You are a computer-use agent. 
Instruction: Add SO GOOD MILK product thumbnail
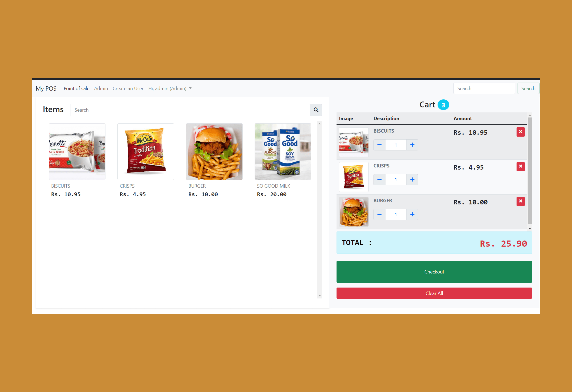pos(283,151)
